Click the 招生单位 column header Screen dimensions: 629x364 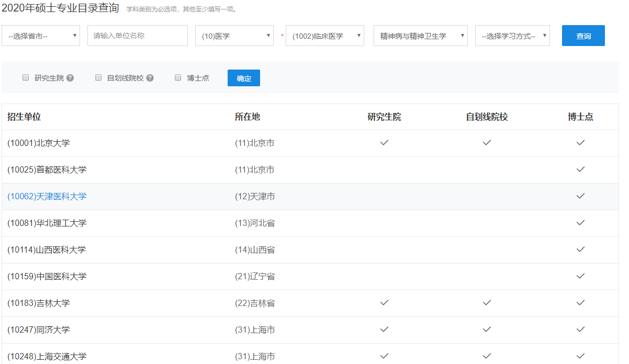24,117
